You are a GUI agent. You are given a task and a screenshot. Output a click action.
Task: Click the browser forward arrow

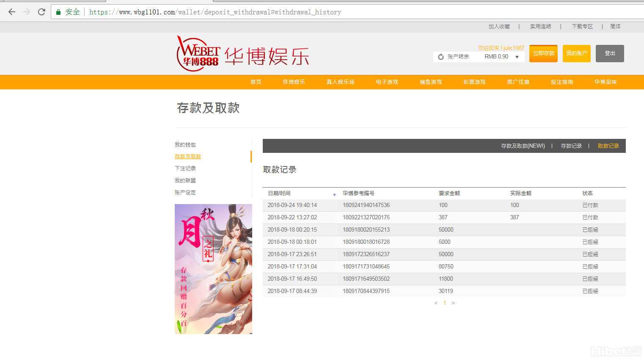point(27,12)
